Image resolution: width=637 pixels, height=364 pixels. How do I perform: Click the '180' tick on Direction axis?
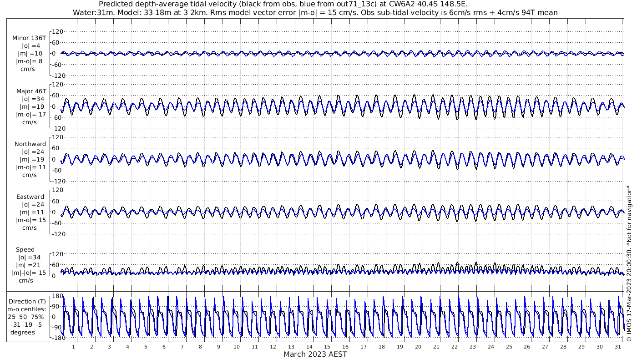click(x=57, y=296)
